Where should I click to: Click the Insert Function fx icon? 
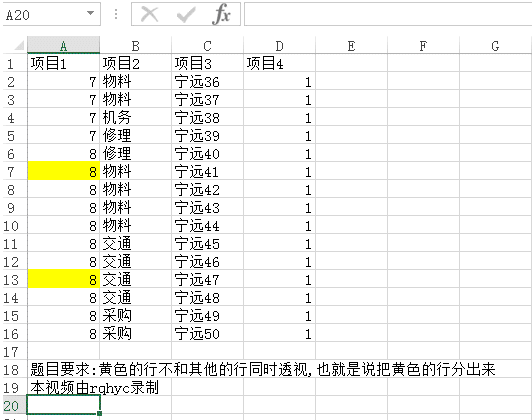tap(222, 14)
